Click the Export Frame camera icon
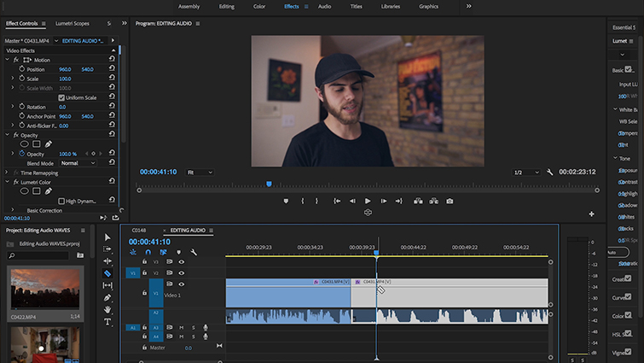This screenshot has height=363, width=644. pos(450,201)
